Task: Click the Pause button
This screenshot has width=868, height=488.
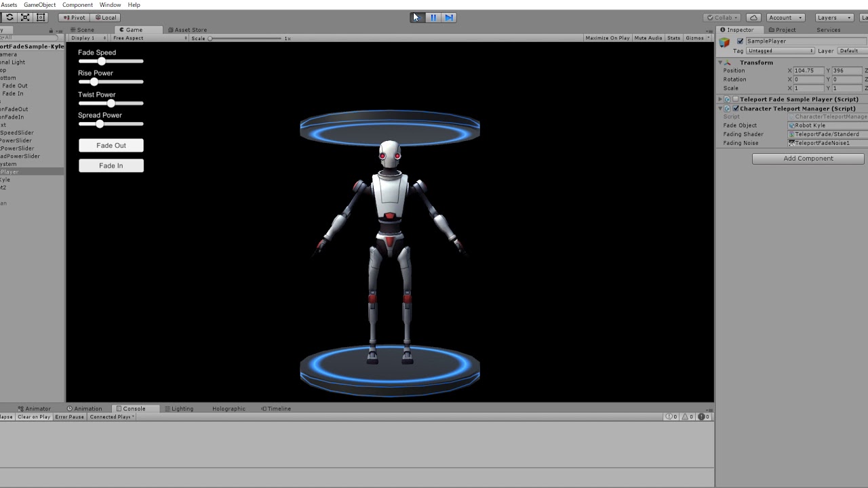Action: tap(433, 18)
